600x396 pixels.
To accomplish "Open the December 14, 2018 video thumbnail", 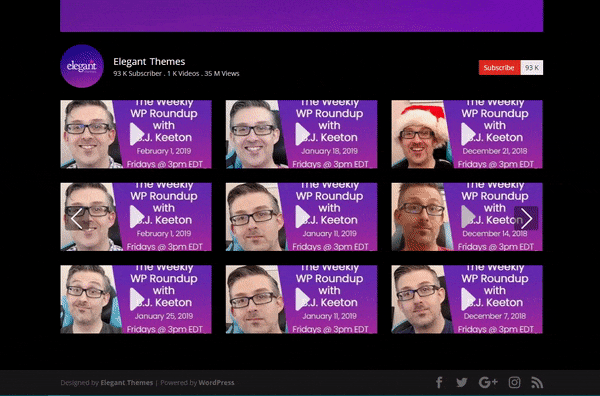I will coord(467,217).
